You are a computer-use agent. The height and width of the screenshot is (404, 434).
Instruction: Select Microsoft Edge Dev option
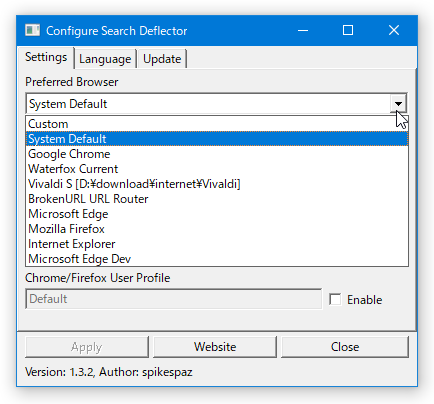tap(217, 259)
